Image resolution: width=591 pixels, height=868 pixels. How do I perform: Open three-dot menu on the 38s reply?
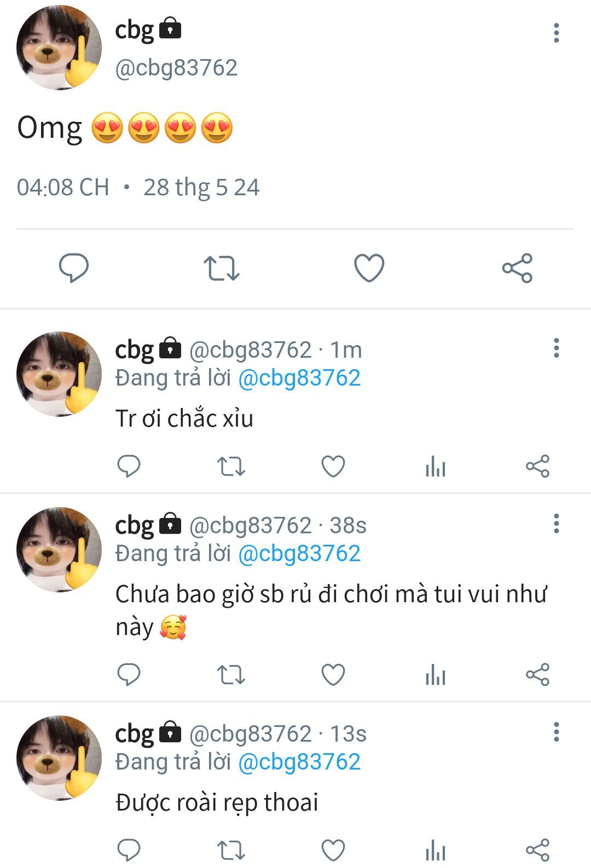pos(557,523)
